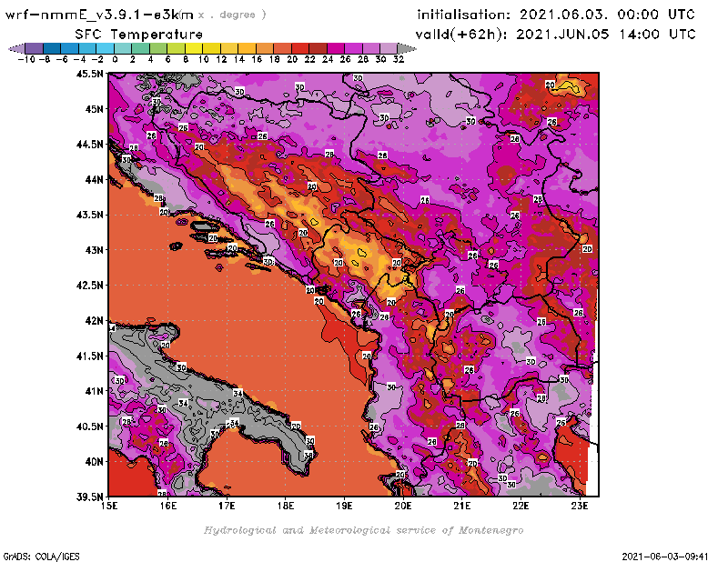The height and width of the screenshot is (562, 728).
Task: Click the orange legend swatch between 14 and 16
Action: 247,48
